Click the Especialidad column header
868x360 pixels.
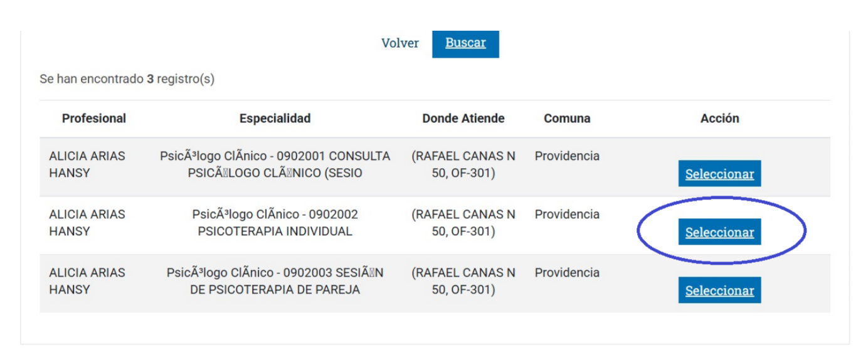point(275,118)
